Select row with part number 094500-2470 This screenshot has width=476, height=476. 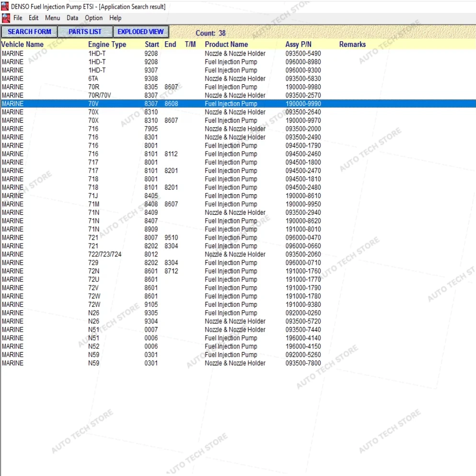point(238,171)
